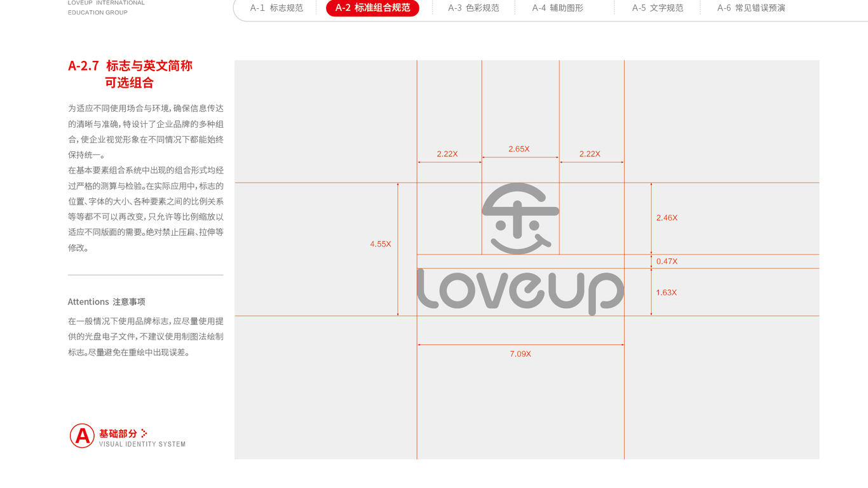Go to the A-4 辅助图形 tab
Image resolution: width=868 pixels, height=488 pixels.
click(x=557, y=8)
